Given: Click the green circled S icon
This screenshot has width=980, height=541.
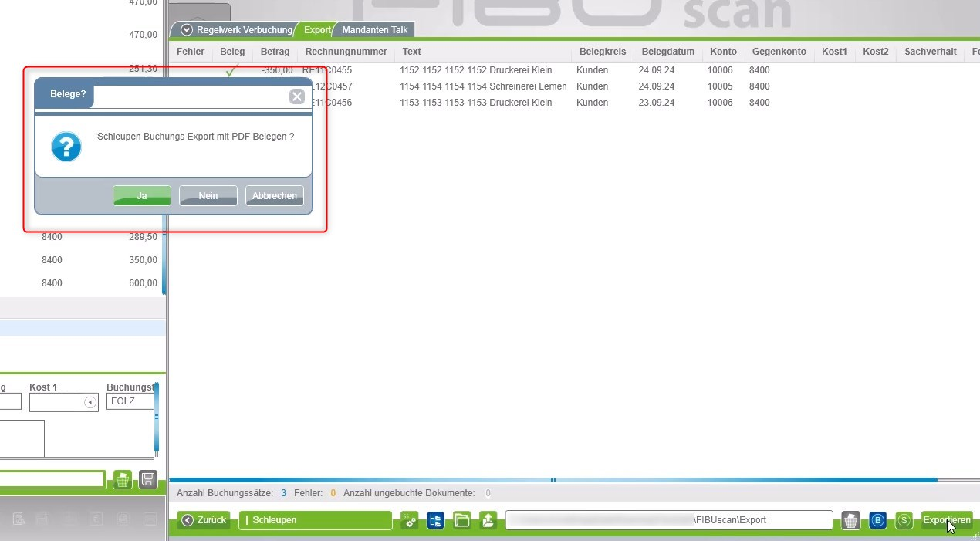Looking at the screenshot, I should (x=904, y=520).
